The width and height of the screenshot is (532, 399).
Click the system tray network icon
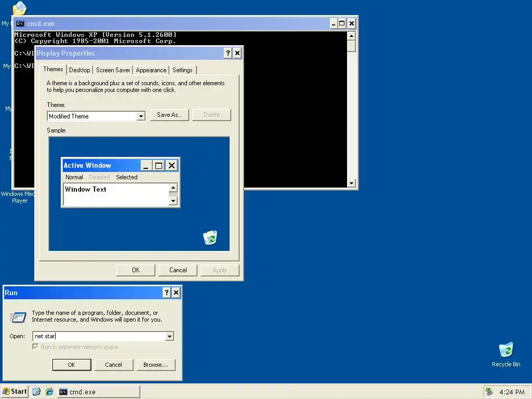click(x=489, y=392)
